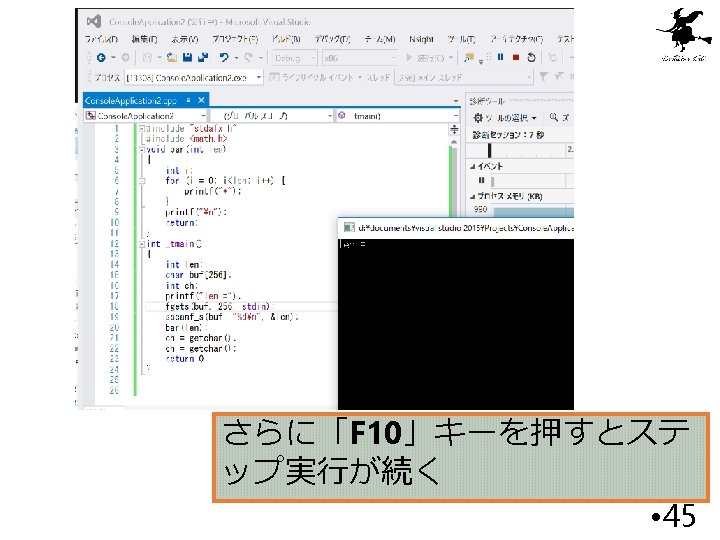Click the Navigate Backward arrow icon
The image size is (720, 540).
101,57
